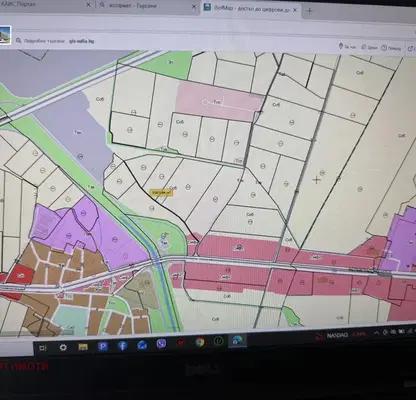Open the NASDAQ stock widget in taskbar
Viewport: 416px width, 400px height.
click(x=341, y=335)
